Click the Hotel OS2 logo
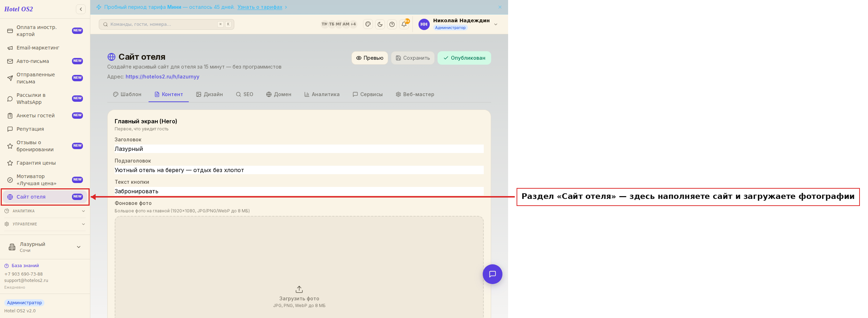 (19, 9)
